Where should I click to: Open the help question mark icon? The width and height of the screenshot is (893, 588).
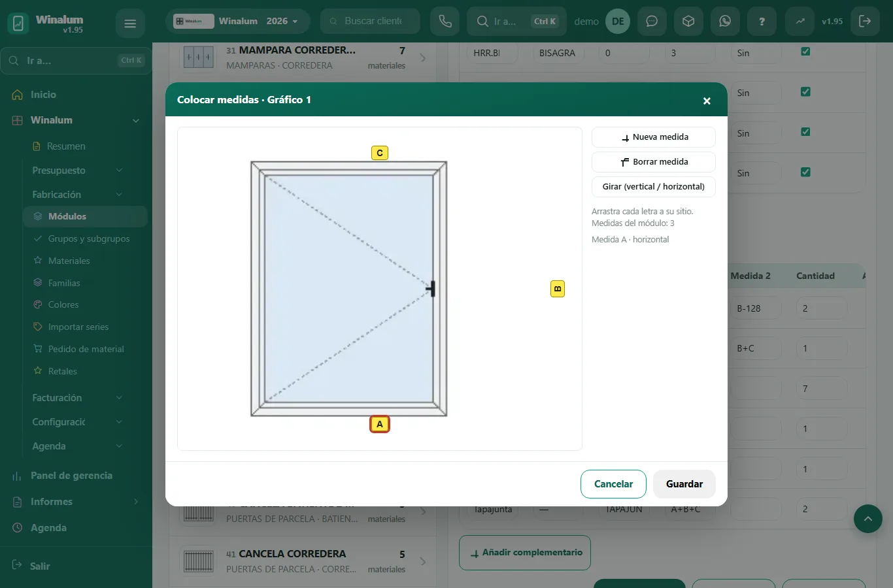(x=762, y=22)
